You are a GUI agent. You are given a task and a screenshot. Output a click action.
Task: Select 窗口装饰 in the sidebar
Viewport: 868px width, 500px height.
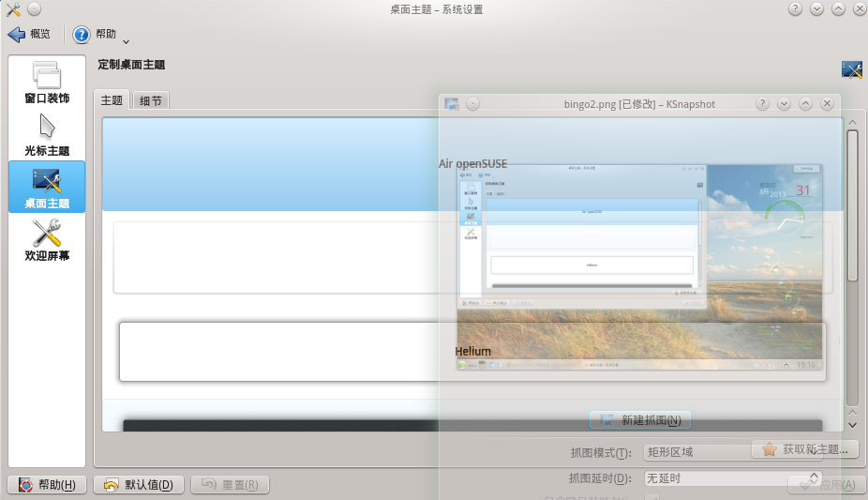tap(47, 83)
